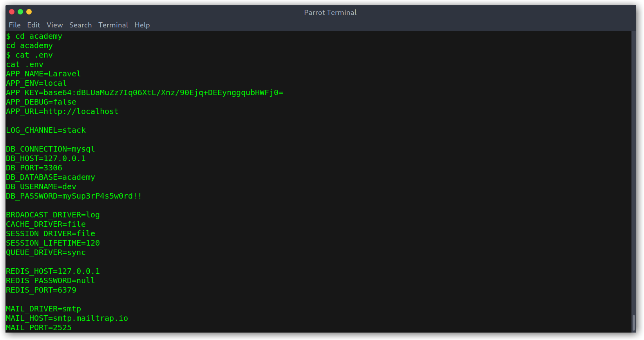Click the DB_CONNECTION=mysql line

[51, 149]
